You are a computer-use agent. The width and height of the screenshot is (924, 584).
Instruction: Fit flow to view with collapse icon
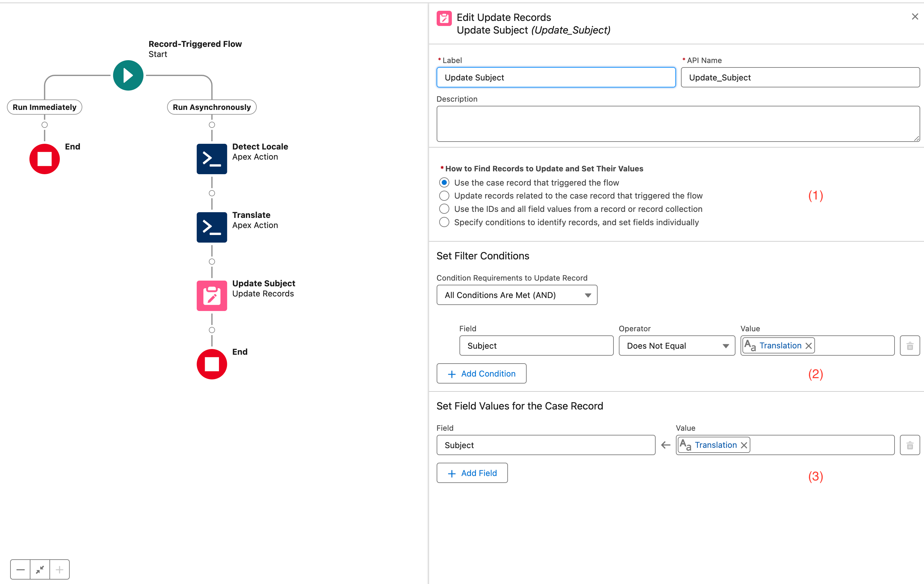pyautogui.click(x=40, y=569)
